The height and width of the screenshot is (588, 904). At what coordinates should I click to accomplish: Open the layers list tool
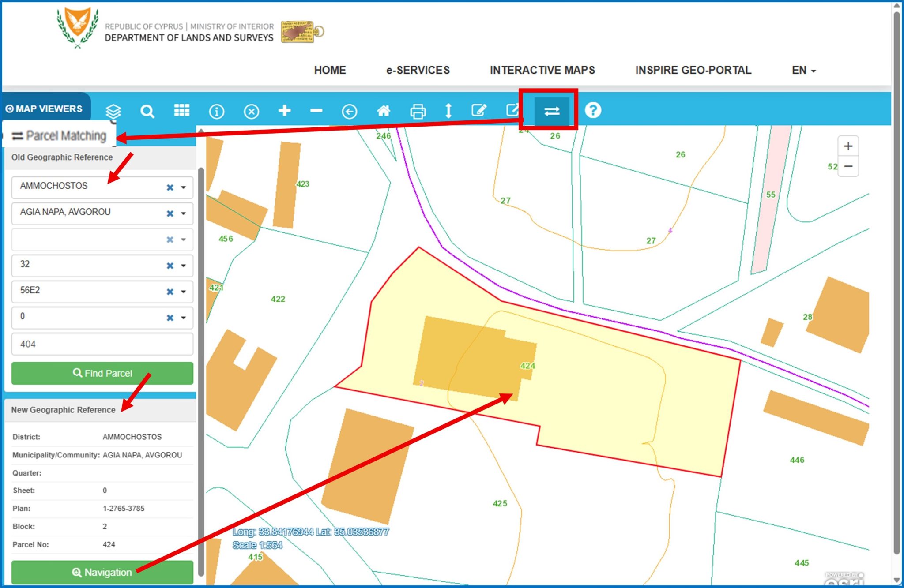(113, 111)
